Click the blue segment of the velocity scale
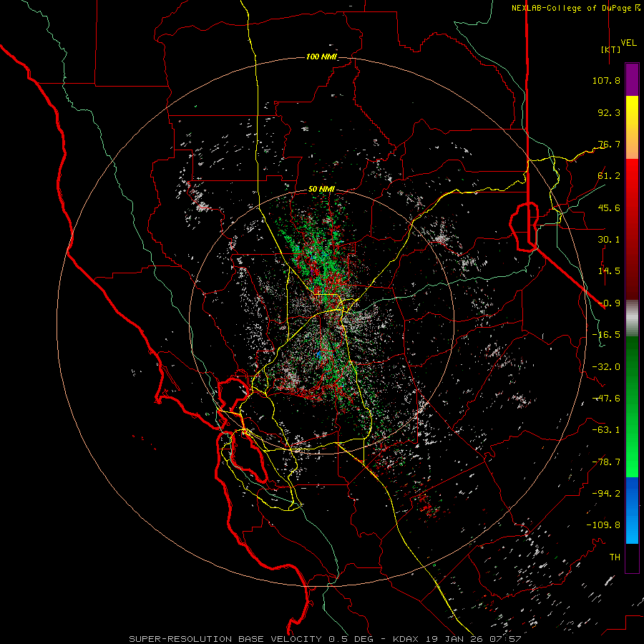The image size is (644, 644). [x=632, y=510]
